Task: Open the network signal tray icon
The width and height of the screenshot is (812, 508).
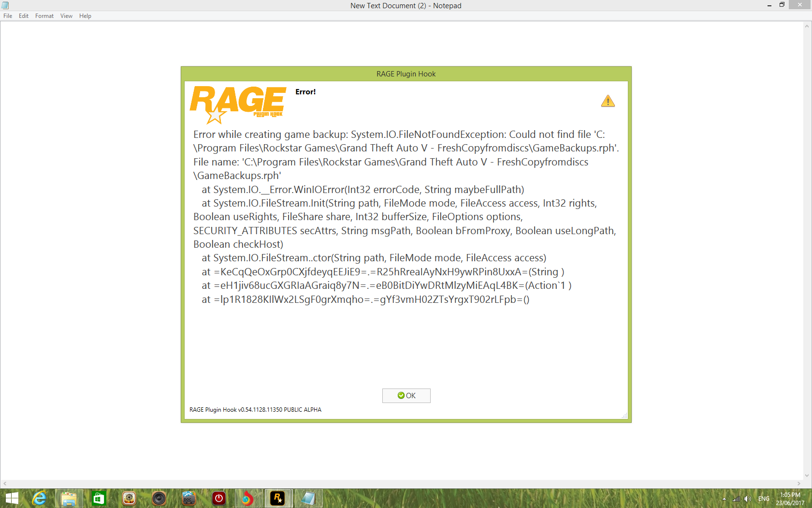Action: (x=736, y=499)
